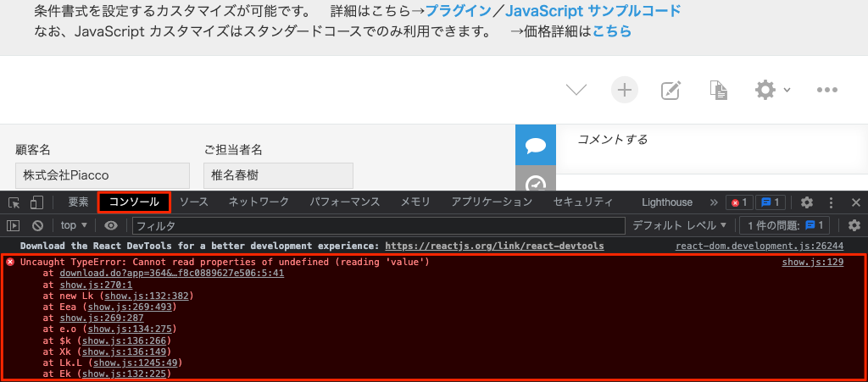Image resolution: width=868 pixels, height=382 pixels.
Task: Open the show.js:132:382 stack link
Action: pyautogui.click(x=148, y=296)
